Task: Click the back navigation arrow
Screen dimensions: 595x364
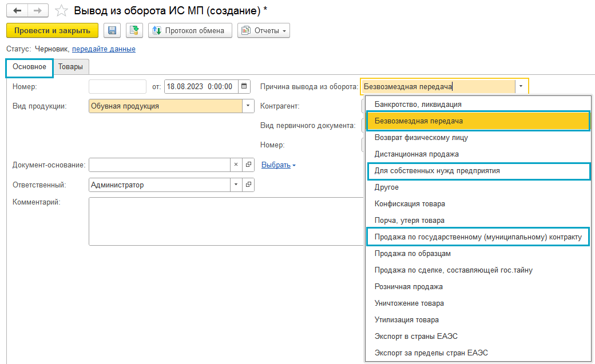Action: 18,11
